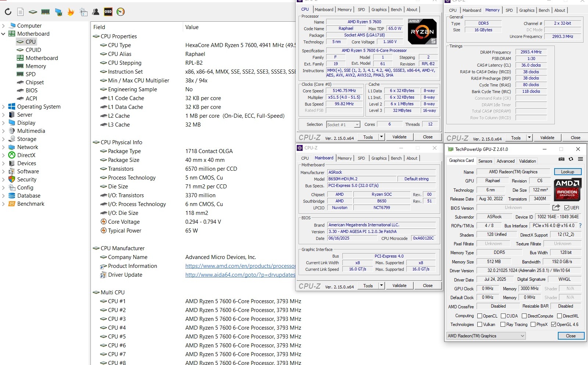Open the GPU-Z hamburger menu icon
The height and width of the screenshot is (365, 588).
pyautogui.click(x=580, y=159)
